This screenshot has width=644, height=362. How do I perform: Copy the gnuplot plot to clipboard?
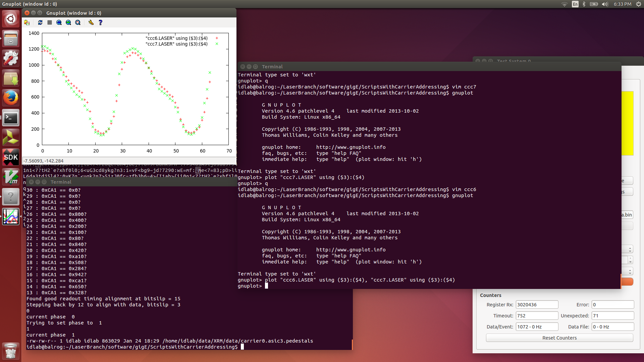click(27, 22)
